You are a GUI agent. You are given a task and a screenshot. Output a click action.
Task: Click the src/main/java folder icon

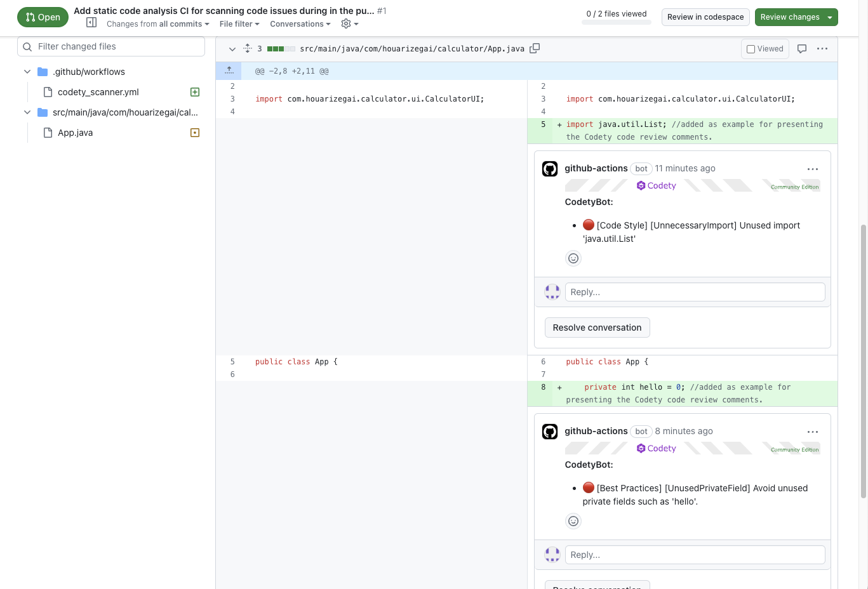point(43,112)
